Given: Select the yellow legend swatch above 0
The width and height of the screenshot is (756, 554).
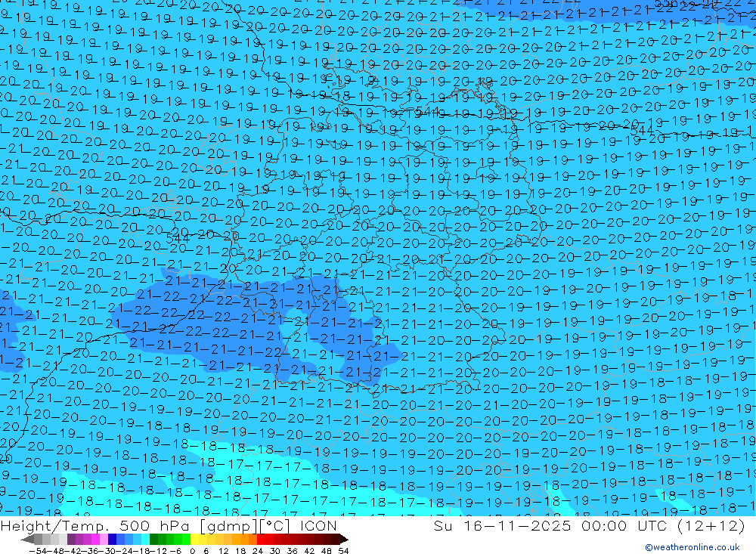Looking at the screenshot, I should [x=194, y=539].
